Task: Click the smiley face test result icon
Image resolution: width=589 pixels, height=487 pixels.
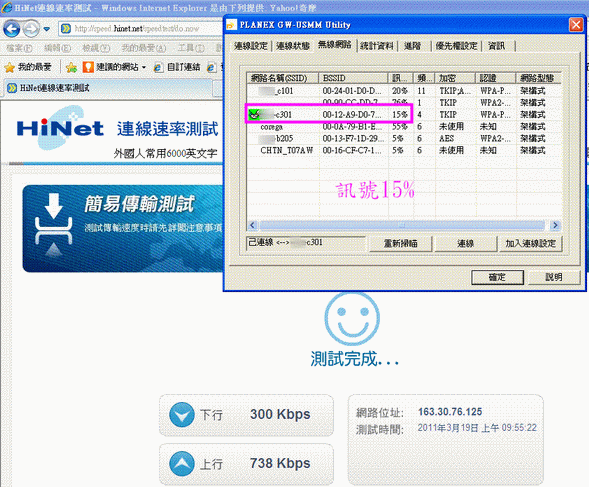Action: 352,319
